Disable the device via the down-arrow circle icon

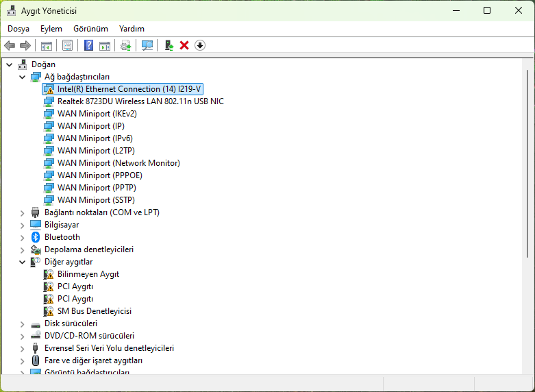[x=200, y=45]
